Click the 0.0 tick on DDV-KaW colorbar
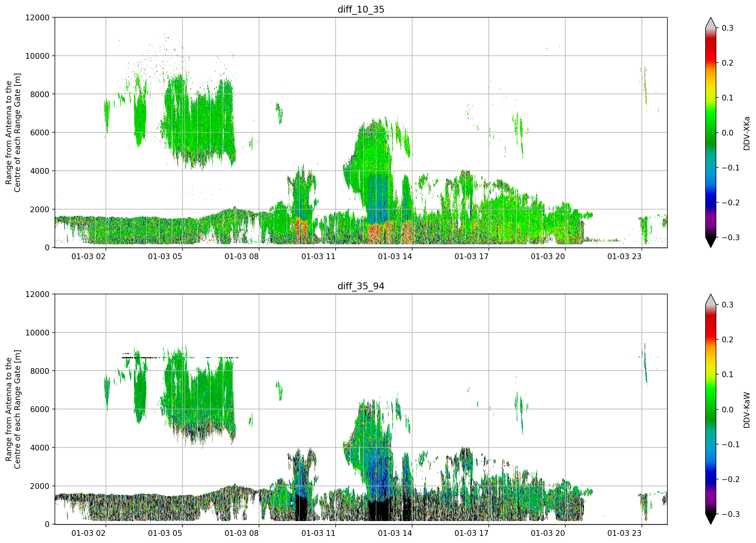 (x=727, y=410)
